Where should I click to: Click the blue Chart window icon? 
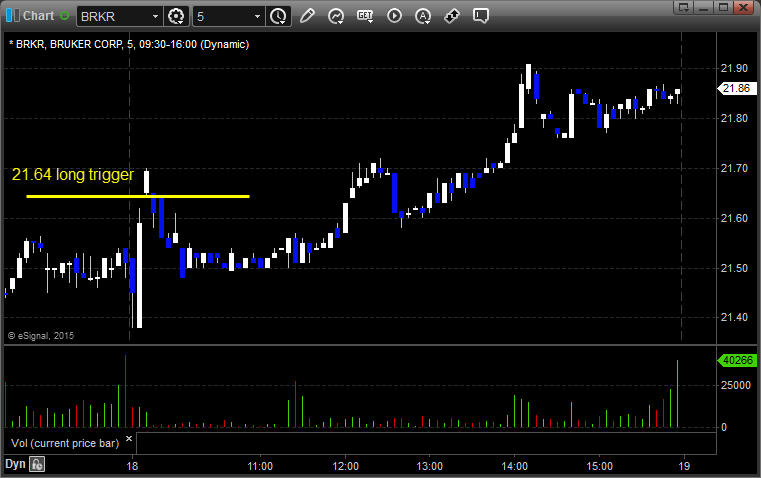[x=13, y=16]
